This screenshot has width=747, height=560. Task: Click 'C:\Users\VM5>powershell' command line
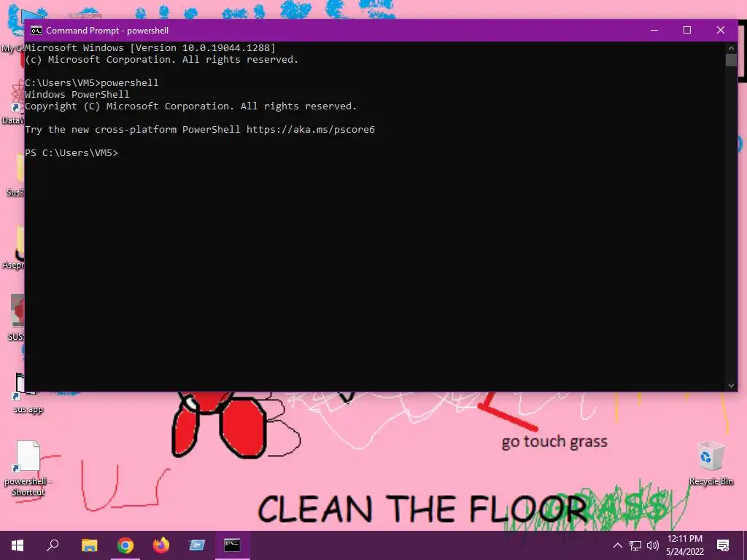pos(91,83)
